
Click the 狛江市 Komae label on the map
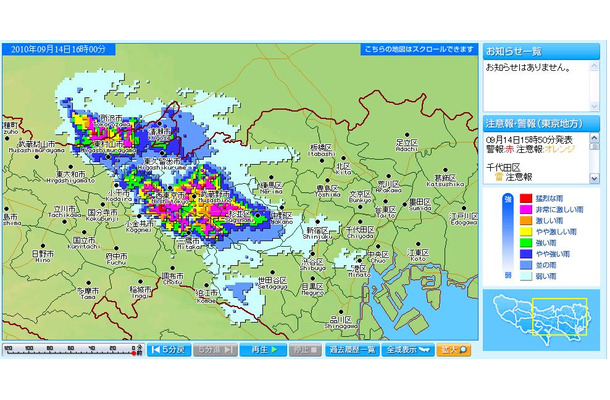point(206,297)
